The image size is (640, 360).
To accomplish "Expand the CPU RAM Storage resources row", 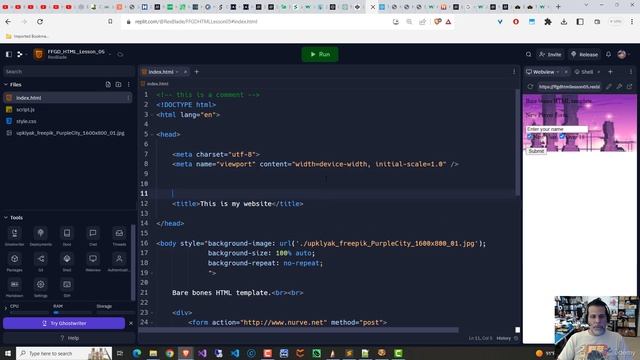I will click(x=6, y=308).
